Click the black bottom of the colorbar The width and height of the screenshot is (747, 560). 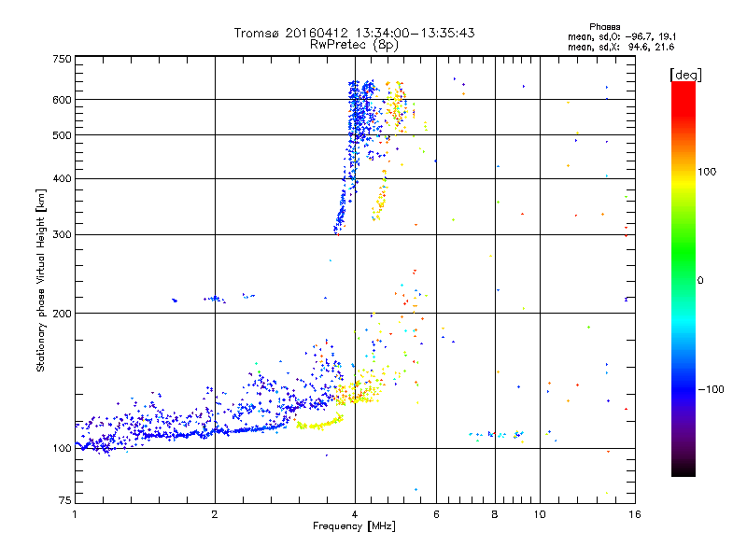[684, 471]
